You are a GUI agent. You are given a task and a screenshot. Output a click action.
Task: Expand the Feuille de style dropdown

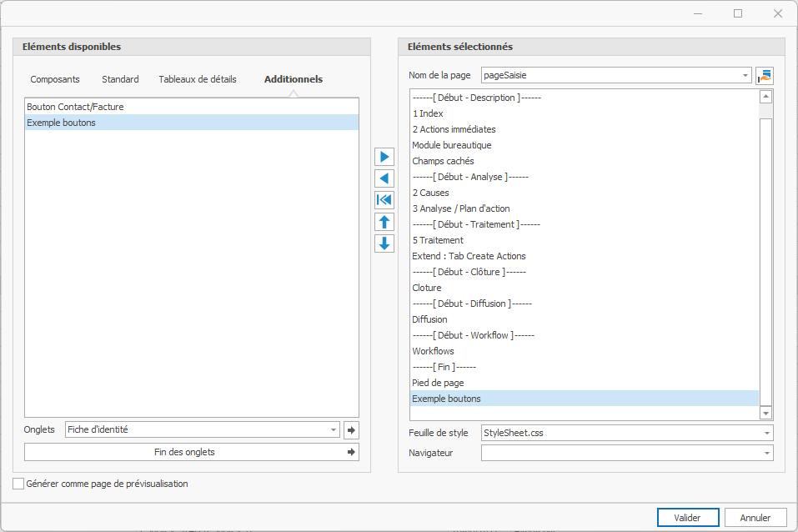tap(765, 434)
